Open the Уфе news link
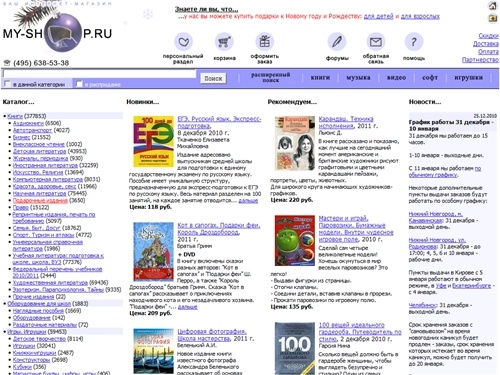Image resolution: width=500 pixels, height=375 pixels. click(x=441, y=286)
